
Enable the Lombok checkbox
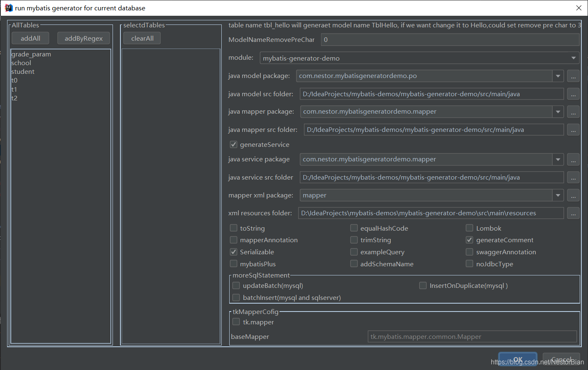(x=469, y=228)
